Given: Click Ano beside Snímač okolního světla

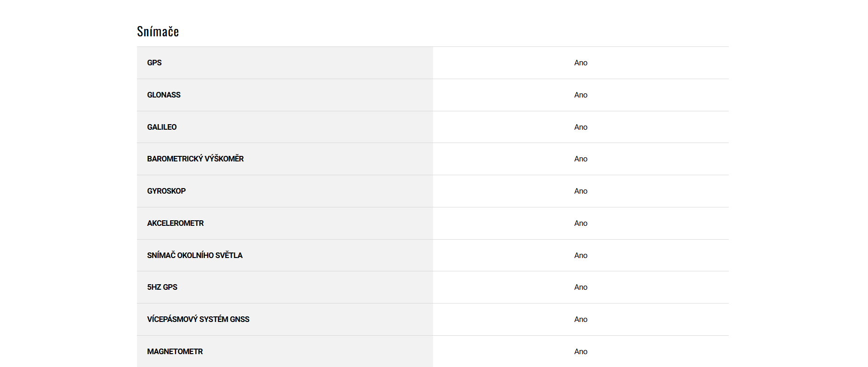Looking at the screenshot, I should tap(581, 255).
